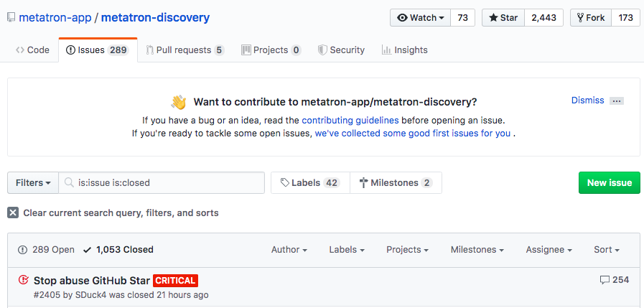Expand the Projects filter dropdown
The width and height of the screenshot is (644, 308).
point(407,250)
